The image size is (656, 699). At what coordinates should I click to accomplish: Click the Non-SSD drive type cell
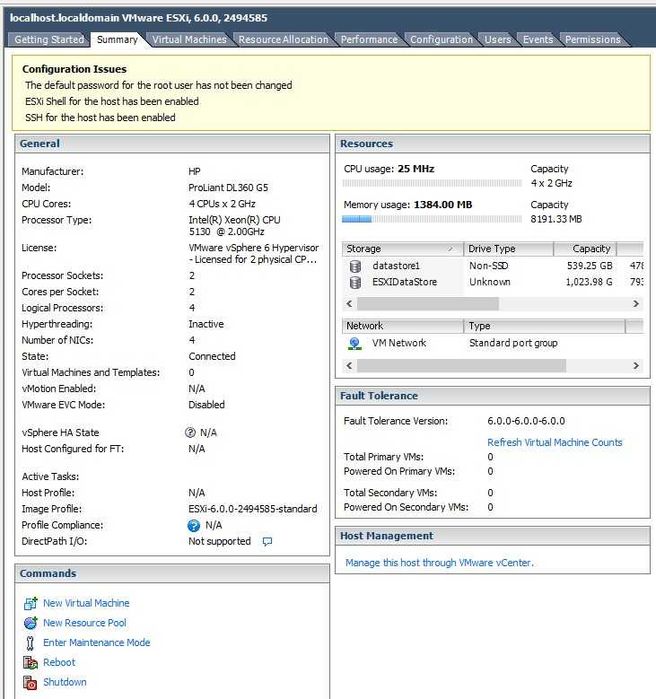pos(488,266)
